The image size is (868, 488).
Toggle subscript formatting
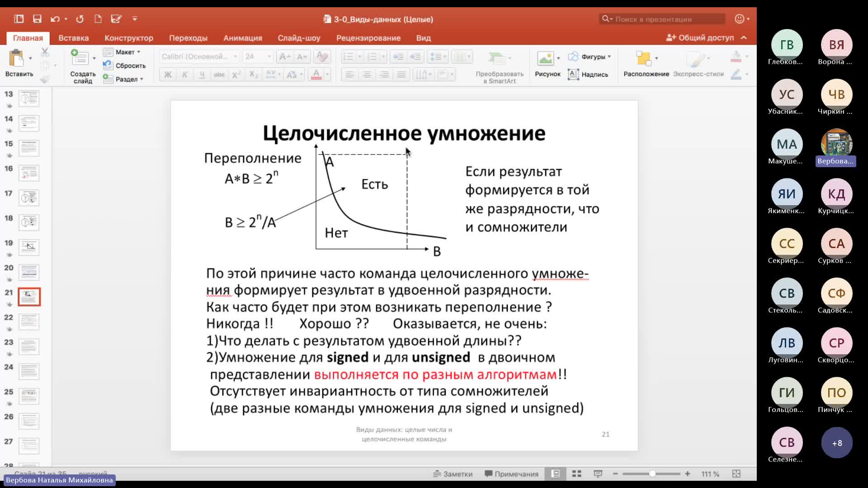pyautogui.click(x=254, y=75)
